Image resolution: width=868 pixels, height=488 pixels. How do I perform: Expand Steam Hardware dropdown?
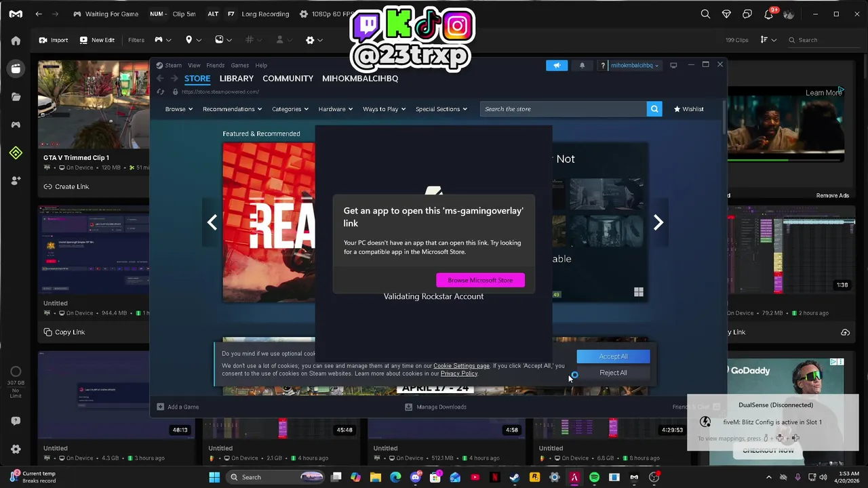coord(336,109)
